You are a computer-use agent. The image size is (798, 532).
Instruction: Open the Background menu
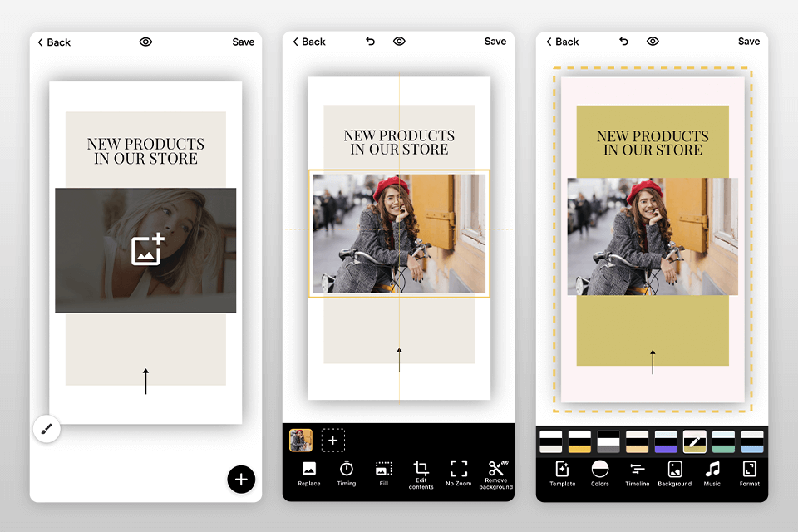coord(675,474)
